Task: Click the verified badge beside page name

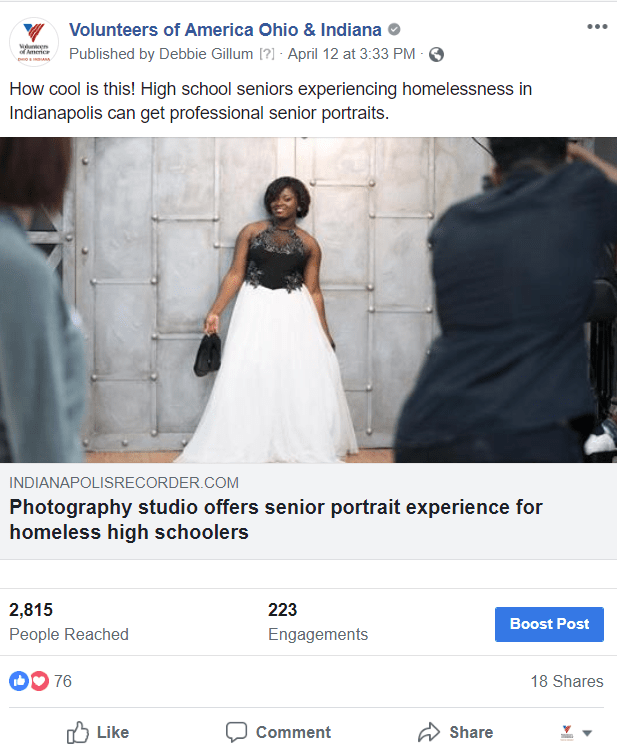Action: [x=395, y=30]
